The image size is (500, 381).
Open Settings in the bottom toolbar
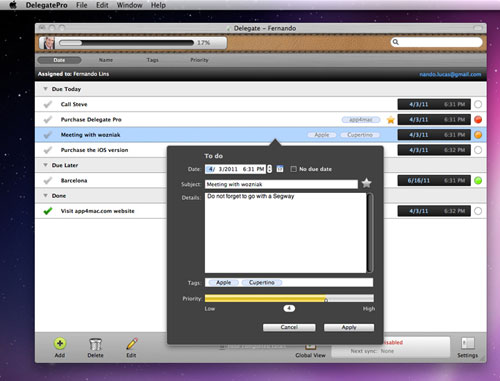pyautogui.click(x=467, y=343)
